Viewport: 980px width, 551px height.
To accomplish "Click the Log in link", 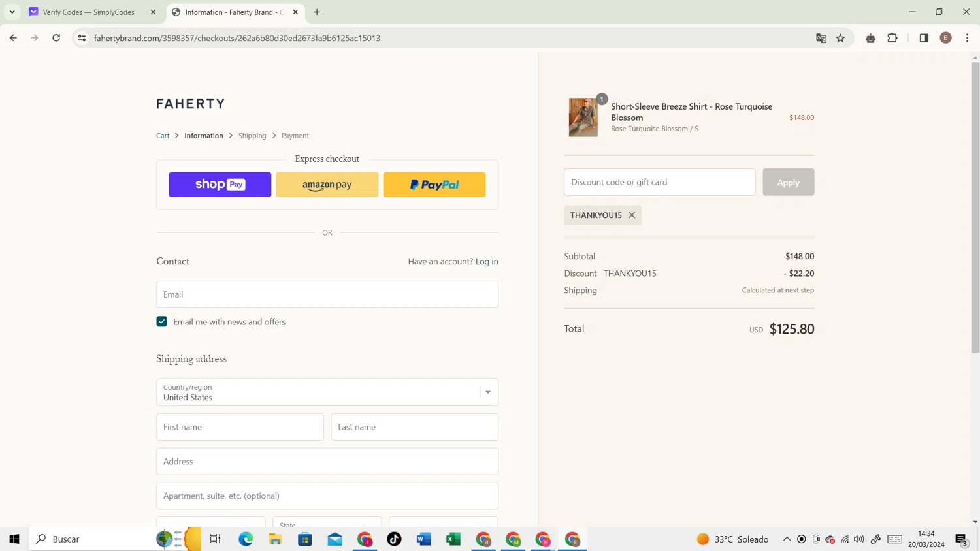I will pos(487,262).
